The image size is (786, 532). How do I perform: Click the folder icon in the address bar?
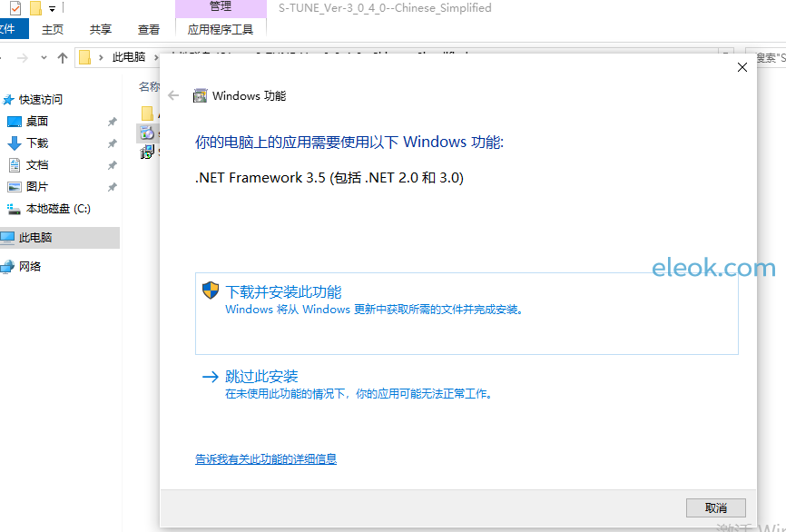pos(84,57)
